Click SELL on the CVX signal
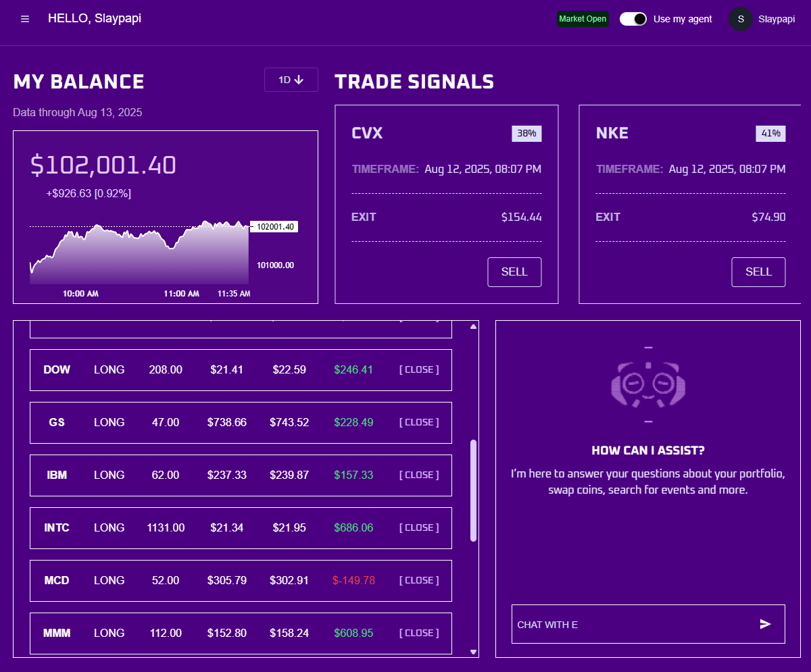Screen dimensions: 811x672 point(514,272)
